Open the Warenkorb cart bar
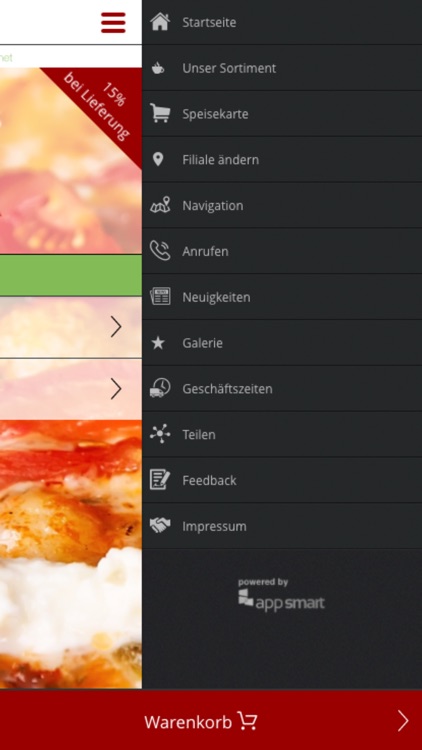 point(211,720)
